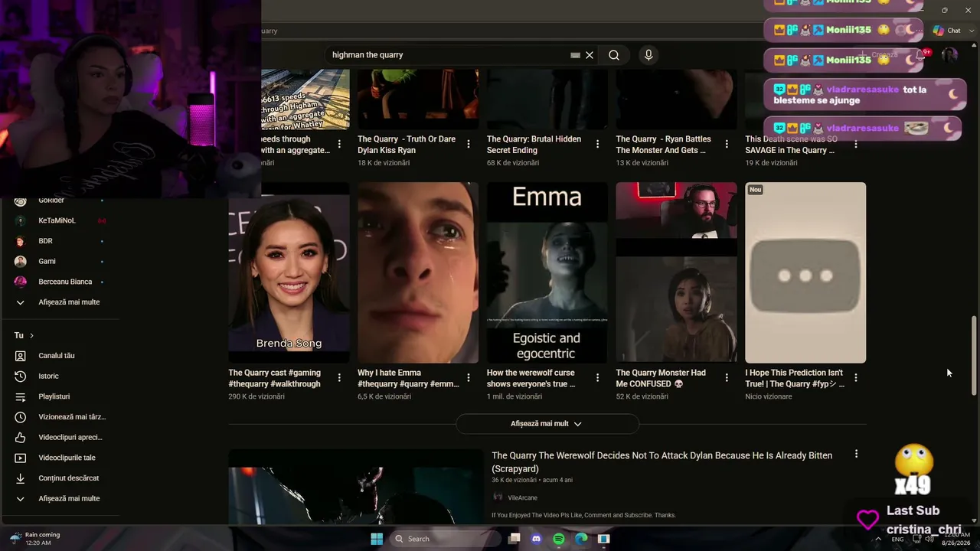This screenshot has height=551, width=980.
Task: Open 'The Quarry: Brutal Hidden Secret Ending' title
Action: tap(534, 145)
